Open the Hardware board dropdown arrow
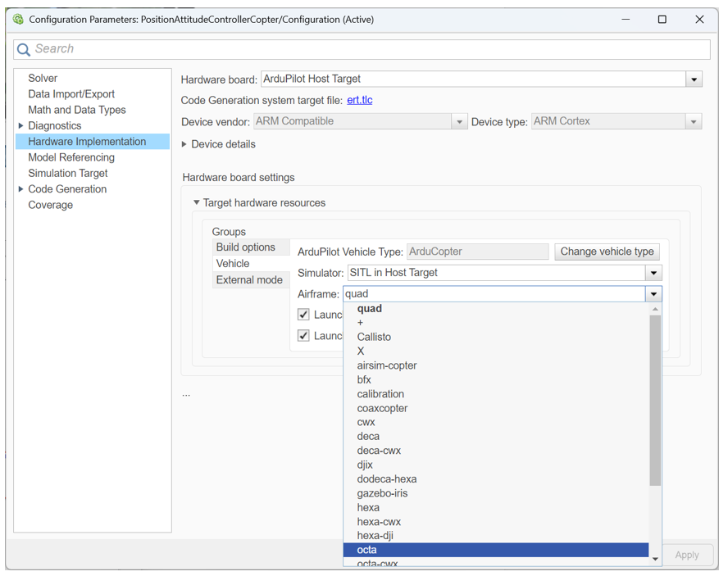This screenshot has width=728, height=576. pyautogui.click(x=694, y=80)
